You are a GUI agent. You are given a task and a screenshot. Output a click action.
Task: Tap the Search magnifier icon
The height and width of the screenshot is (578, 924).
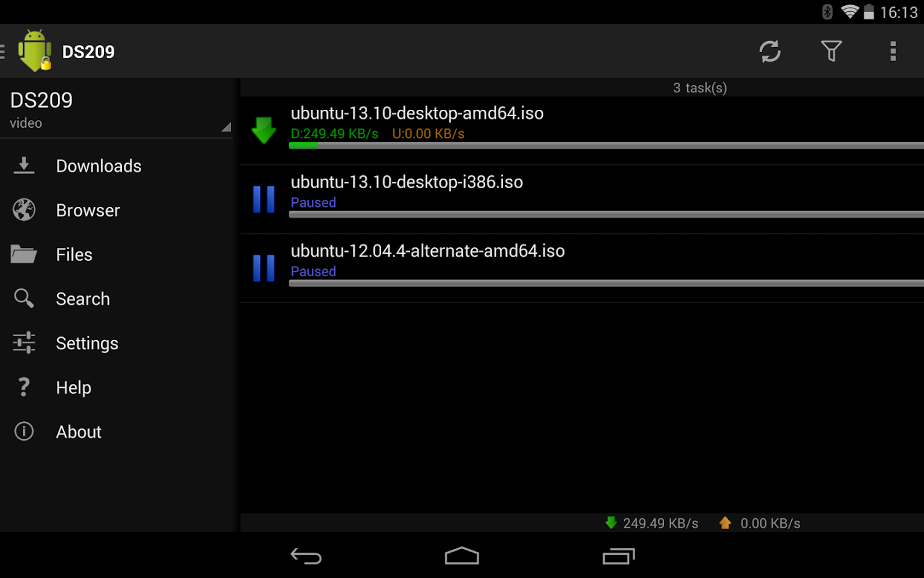coord(24,298)
